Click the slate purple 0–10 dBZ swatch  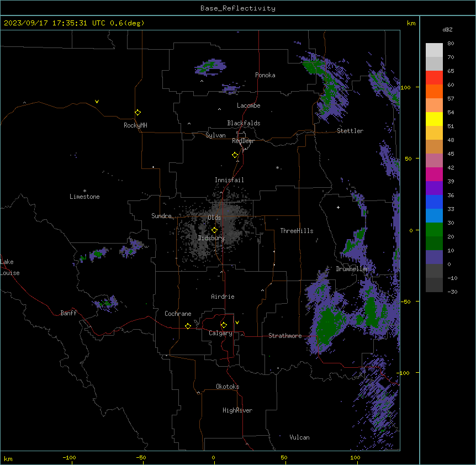434,257
